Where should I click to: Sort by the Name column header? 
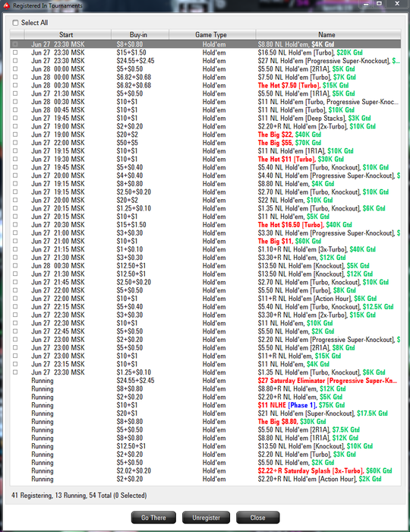tap(328, 35)
